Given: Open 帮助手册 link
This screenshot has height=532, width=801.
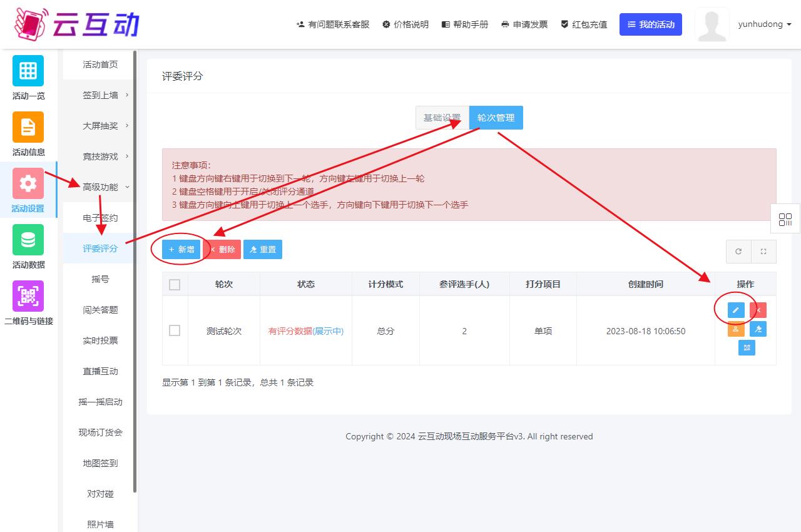Looking at the screenshot, I should (x=465, y=24).
